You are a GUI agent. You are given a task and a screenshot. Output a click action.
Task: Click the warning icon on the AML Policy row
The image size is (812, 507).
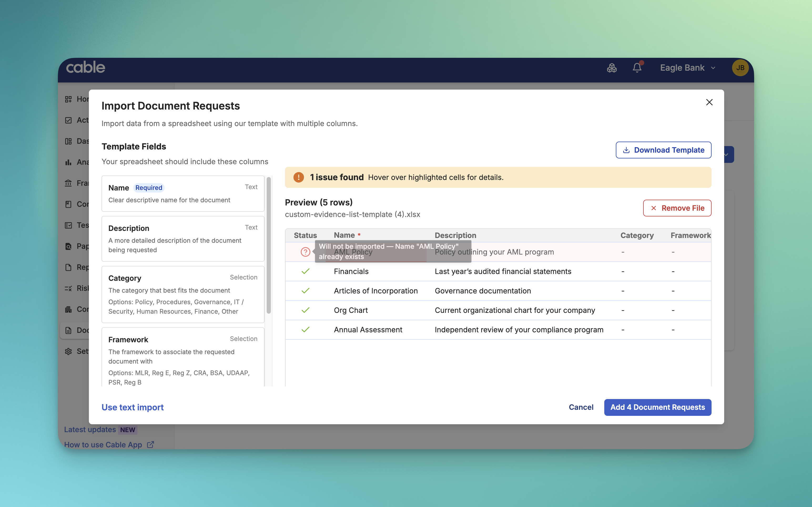pos(305,251)
